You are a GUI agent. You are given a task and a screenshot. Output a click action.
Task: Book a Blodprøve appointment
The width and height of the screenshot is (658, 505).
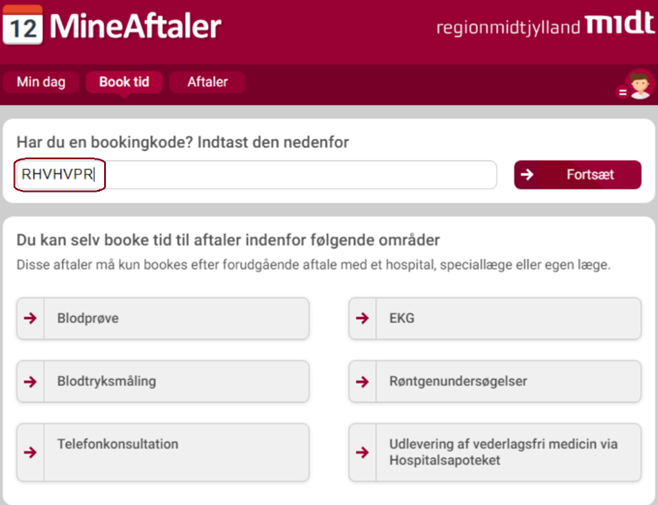175,319
